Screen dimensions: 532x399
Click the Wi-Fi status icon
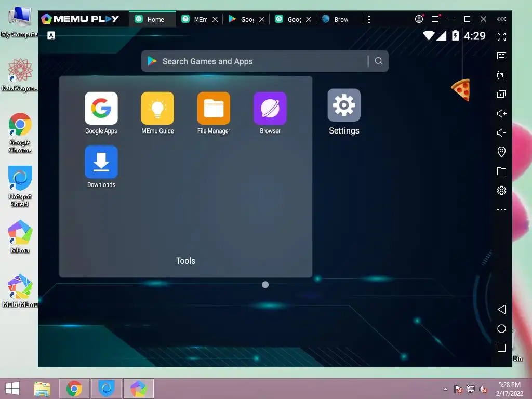[429, 35]
